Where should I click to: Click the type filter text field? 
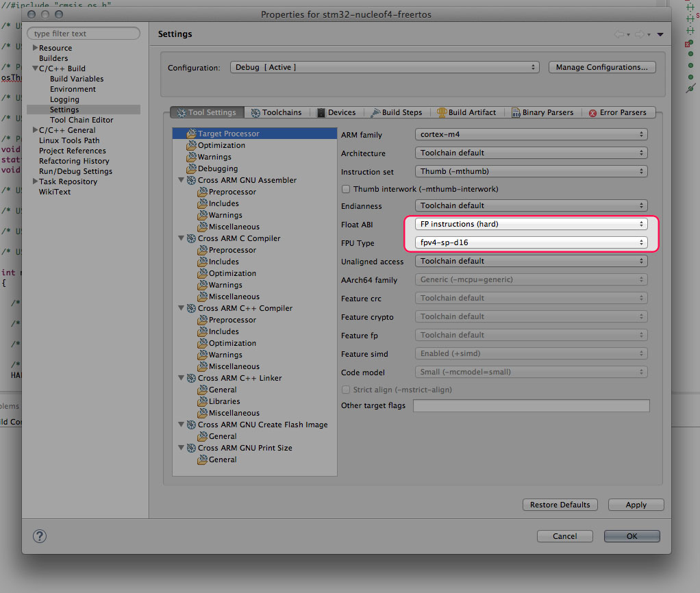pyautogui.click(x=84, y=34)
